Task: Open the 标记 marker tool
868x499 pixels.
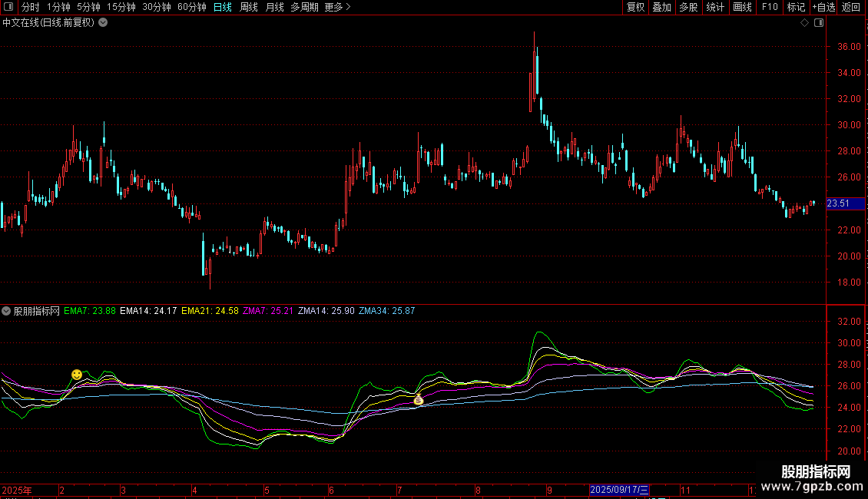Action: click(x=796, y=7)
